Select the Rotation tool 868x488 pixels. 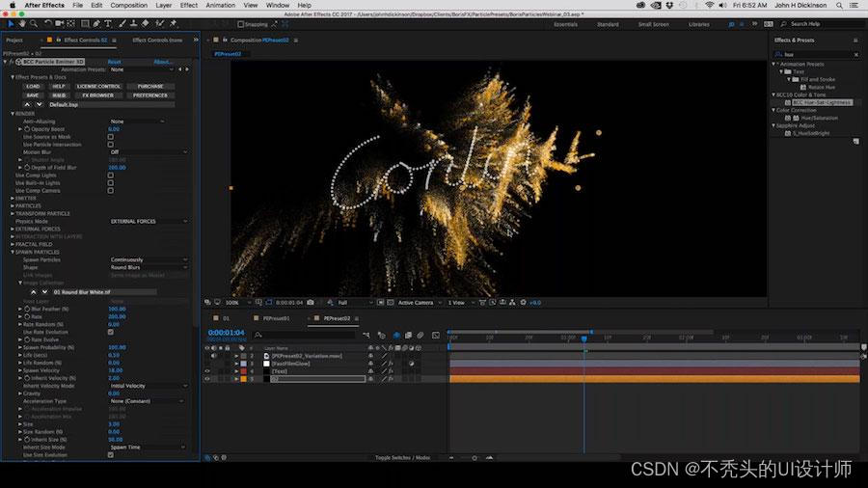(47, 24)
